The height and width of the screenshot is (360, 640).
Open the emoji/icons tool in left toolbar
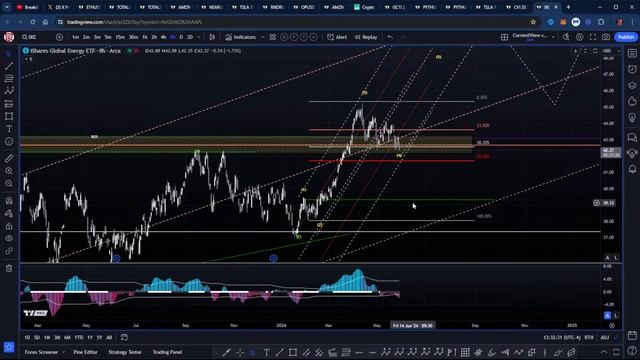pos(9,142)
